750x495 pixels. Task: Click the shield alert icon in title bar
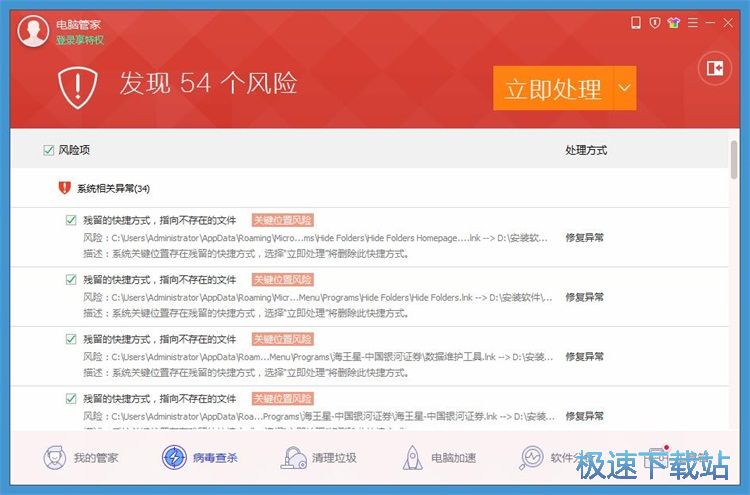coord(655,22)
